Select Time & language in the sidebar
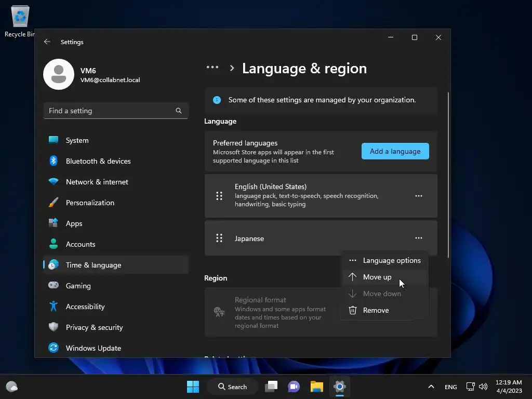The height and width of the screenshot is (399, 532). coord(116,265)
